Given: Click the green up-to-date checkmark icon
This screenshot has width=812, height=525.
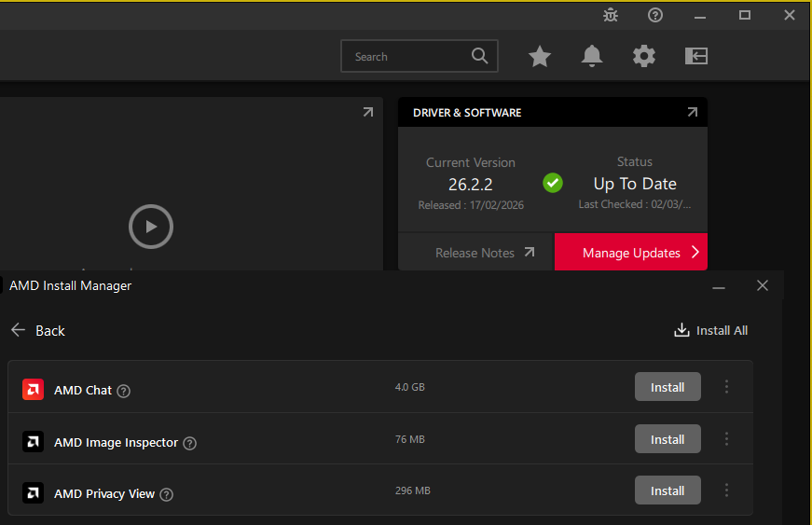Looking at the screenshot, I should (553, 183).
